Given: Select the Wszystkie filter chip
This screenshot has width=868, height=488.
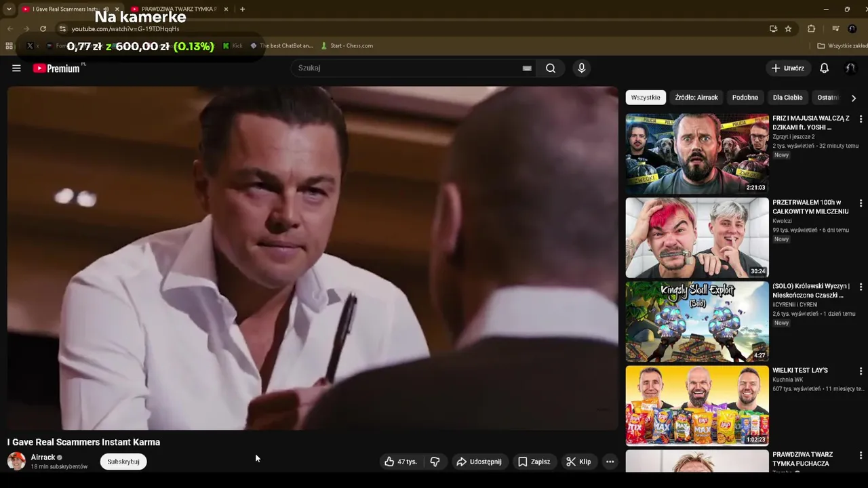Looking at the screenshot, I should pyautogui.click(x=646, y=98).
